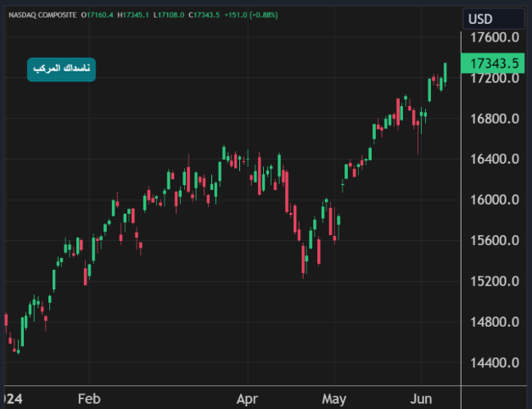Click the last green candle at 17343.5
Viewport: 532px width, 409px height.
pyautogui.click(x=445, y=73)
